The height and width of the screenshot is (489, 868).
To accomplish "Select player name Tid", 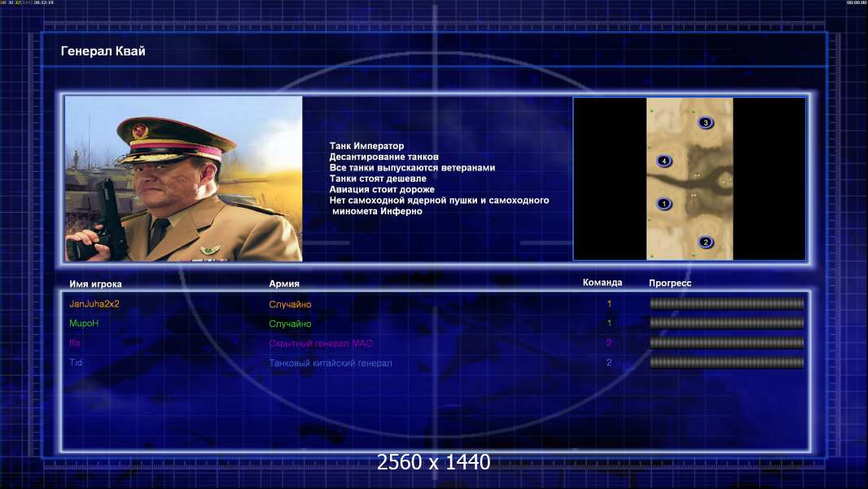I will 75,363.
